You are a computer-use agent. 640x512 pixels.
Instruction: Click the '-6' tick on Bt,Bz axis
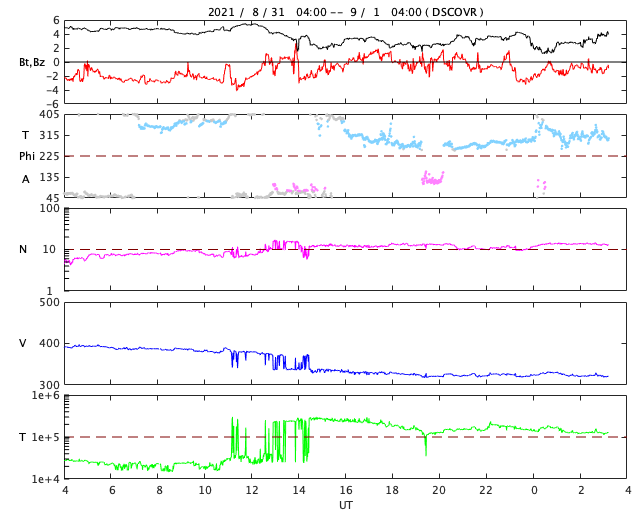[x=53, y=104]
